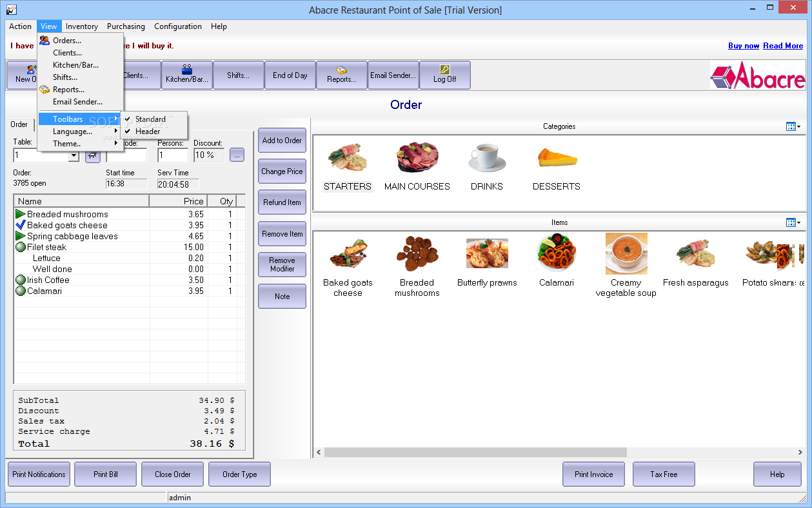Screen dimensions: 812x508
Task: Click the Buy now link
Action: 744,46
